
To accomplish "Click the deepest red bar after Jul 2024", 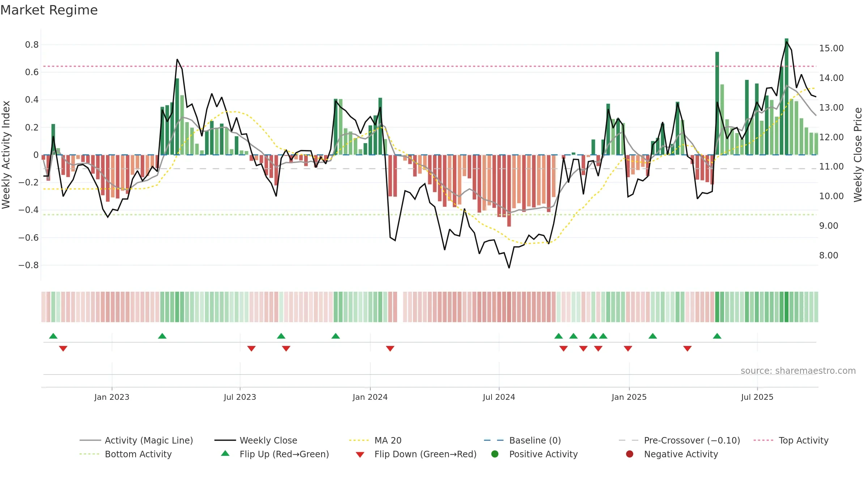I will pos(509,191).
